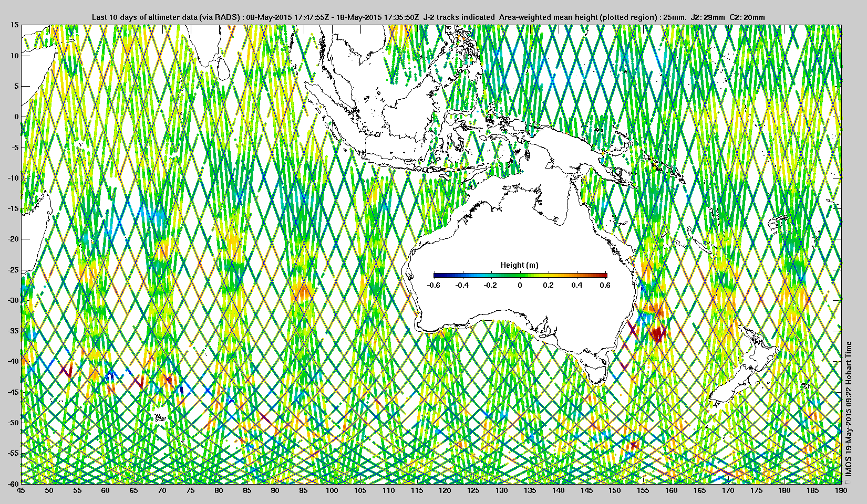This screenshot has height=504, width=867.
Task: Click the -10 latitude axis tick label
Action: click(x=13, y=178)
